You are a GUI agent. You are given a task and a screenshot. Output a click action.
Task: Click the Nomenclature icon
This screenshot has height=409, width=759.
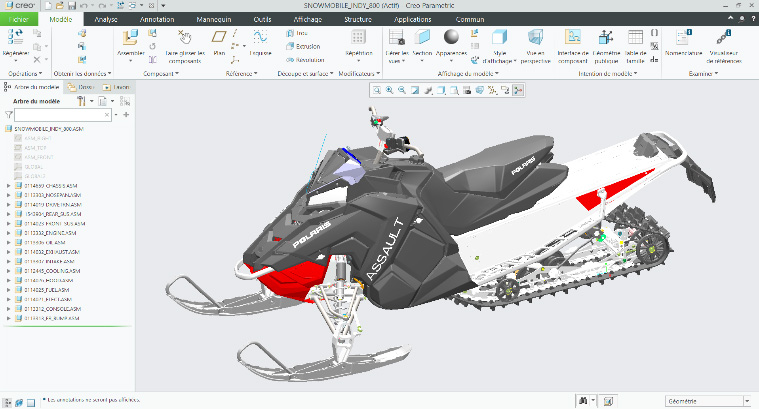point(683,40)
